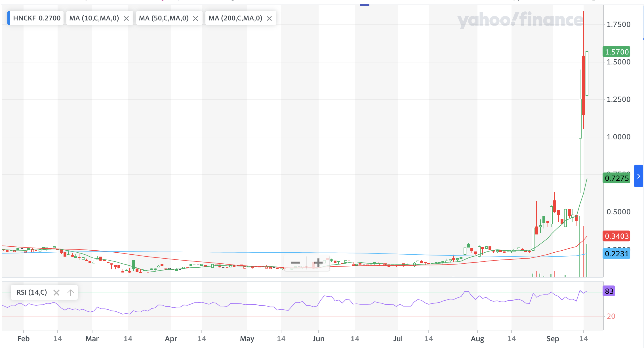Click the latest green candlestick near 1.57
The image size is (644, 348).
tap(587, 74)
